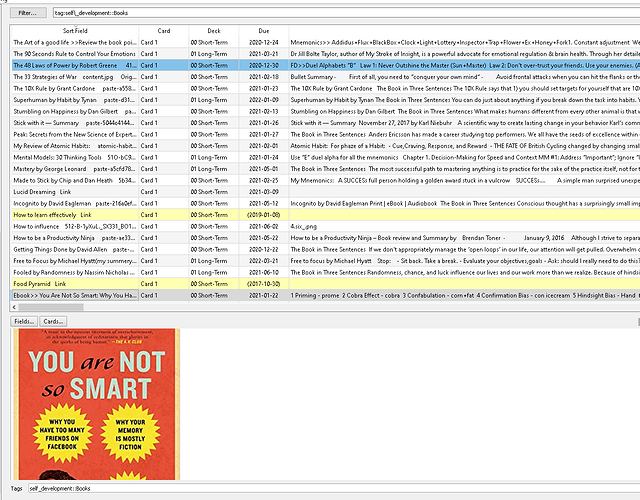Select 'Food Pyramid Link' row
640x500 pixels.
pos(325,284)
